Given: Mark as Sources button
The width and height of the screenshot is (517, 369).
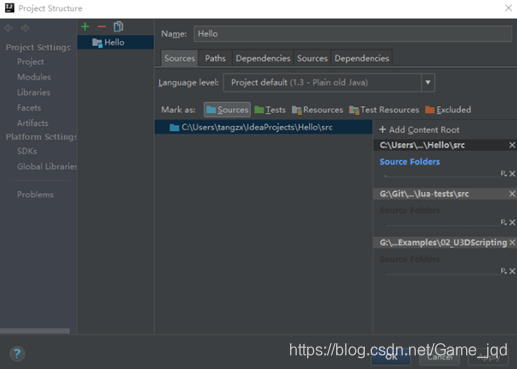Looking at the screenshot, I should [227, 110].
